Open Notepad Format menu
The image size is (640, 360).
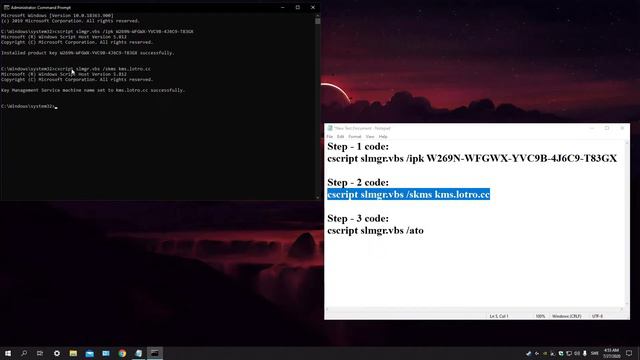click(355, 137)
